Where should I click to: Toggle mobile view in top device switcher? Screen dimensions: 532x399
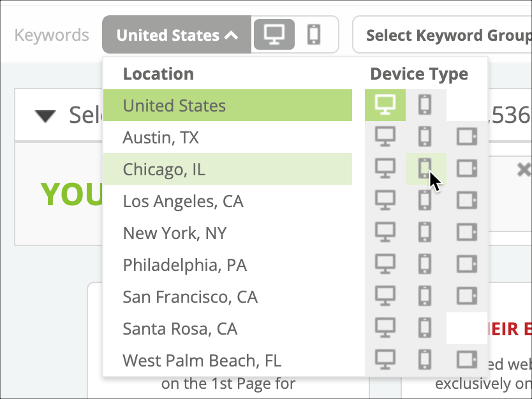314,34
